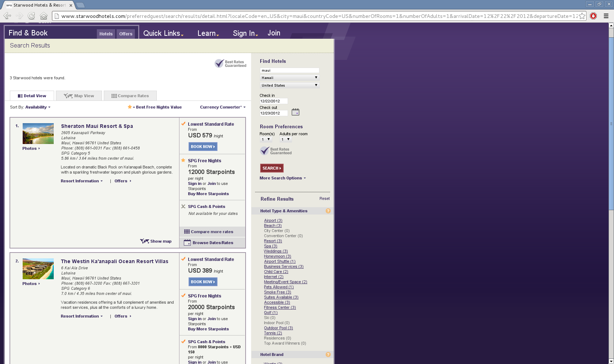Switch to the Compare Rates tab

click(130, 96)
